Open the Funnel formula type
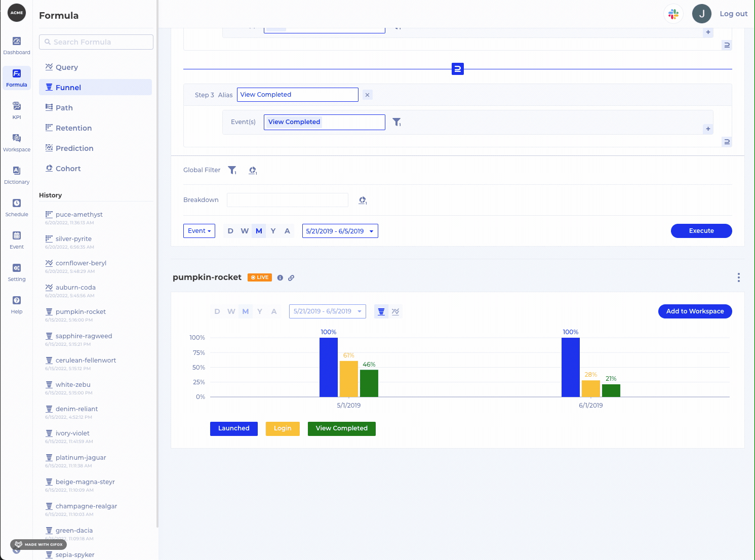Screen dimensions: 755x560 [x=95, y=87]
